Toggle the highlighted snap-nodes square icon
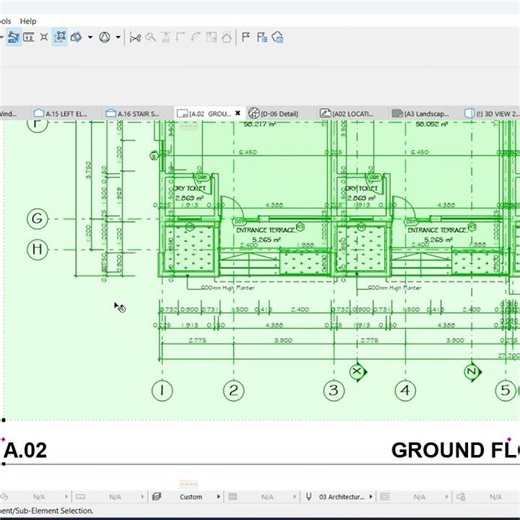Image resolution: width=520 pixels, height=520 pixels. 60,37
